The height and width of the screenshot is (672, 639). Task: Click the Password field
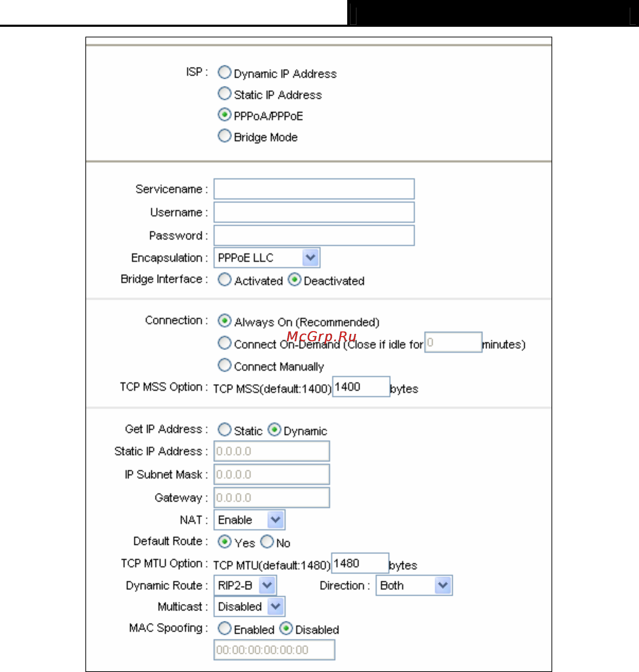click(314, 236)
